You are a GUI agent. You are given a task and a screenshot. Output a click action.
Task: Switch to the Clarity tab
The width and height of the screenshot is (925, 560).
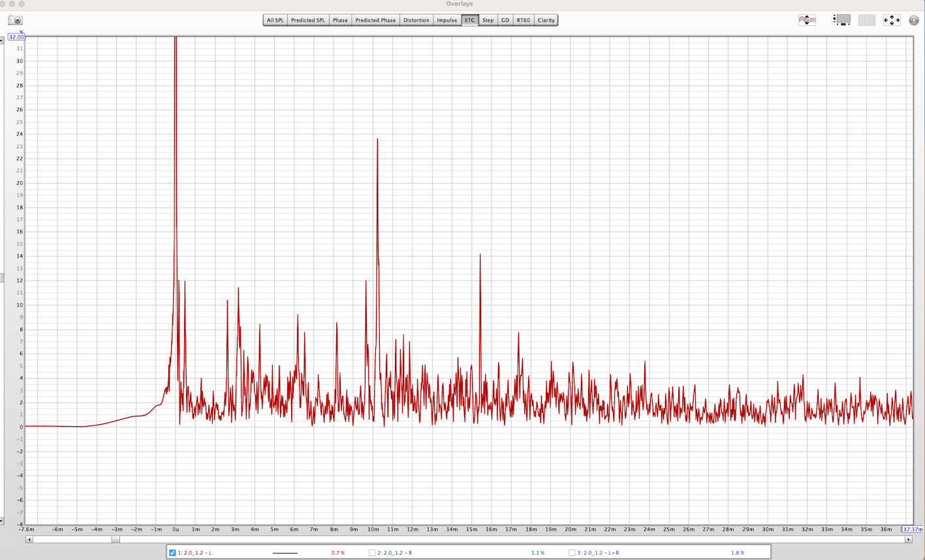(546, 20)
